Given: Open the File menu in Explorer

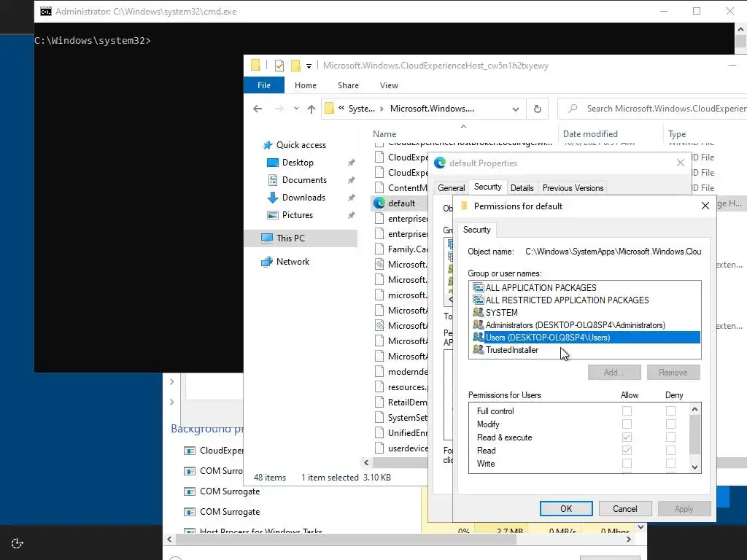Looking at the screenshot, I should pos(264,85).
